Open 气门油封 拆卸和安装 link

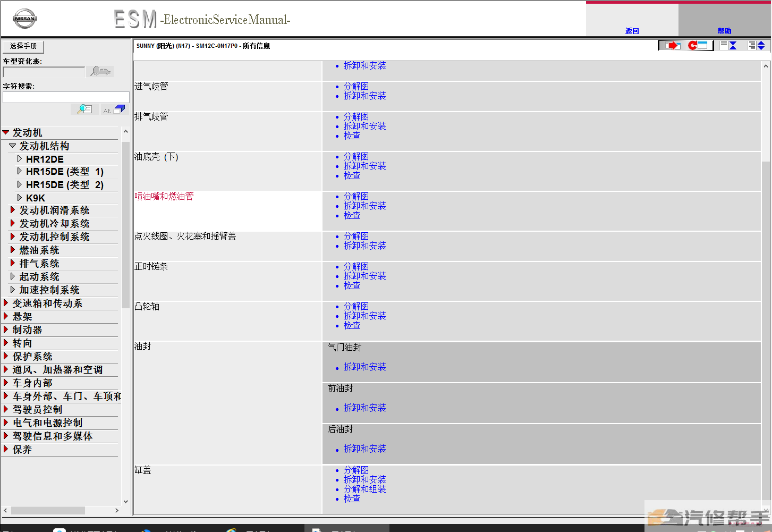click(x=364, y=367)
